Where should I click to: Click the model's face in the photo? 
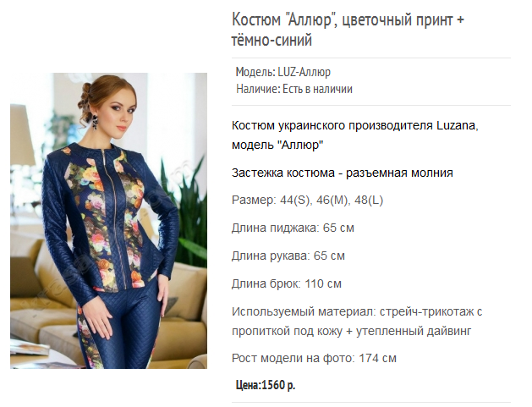tap(119, 117)
